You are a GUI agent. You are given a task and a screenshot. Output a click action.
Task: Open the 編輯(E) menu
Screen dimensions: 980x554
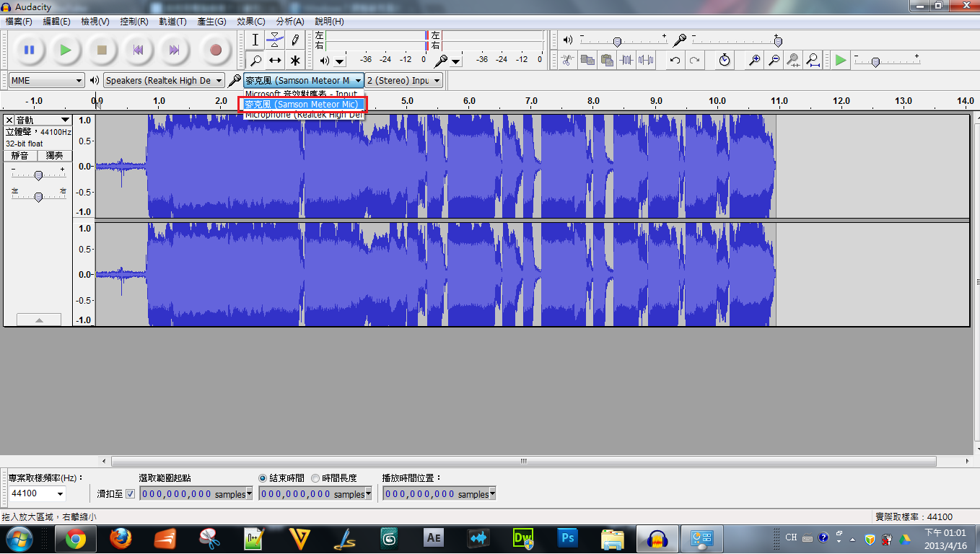[x=57, y=22]
